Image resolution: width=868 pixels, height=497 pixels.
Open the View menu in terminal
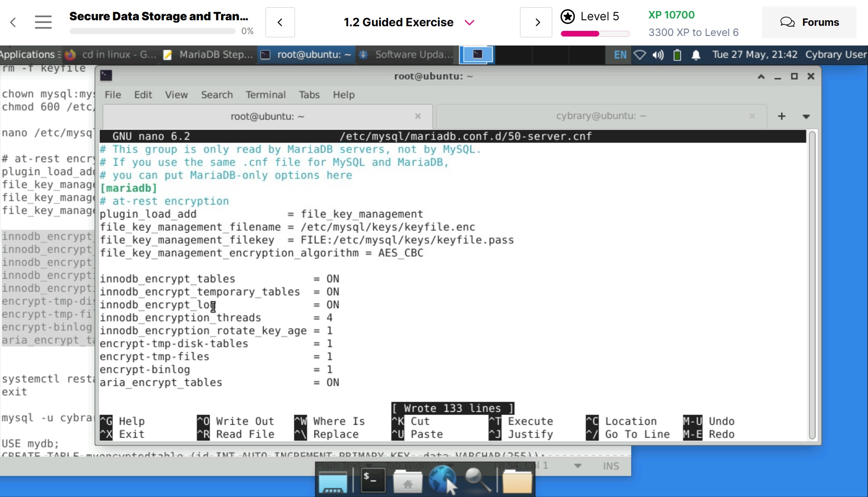pos(176,94)
